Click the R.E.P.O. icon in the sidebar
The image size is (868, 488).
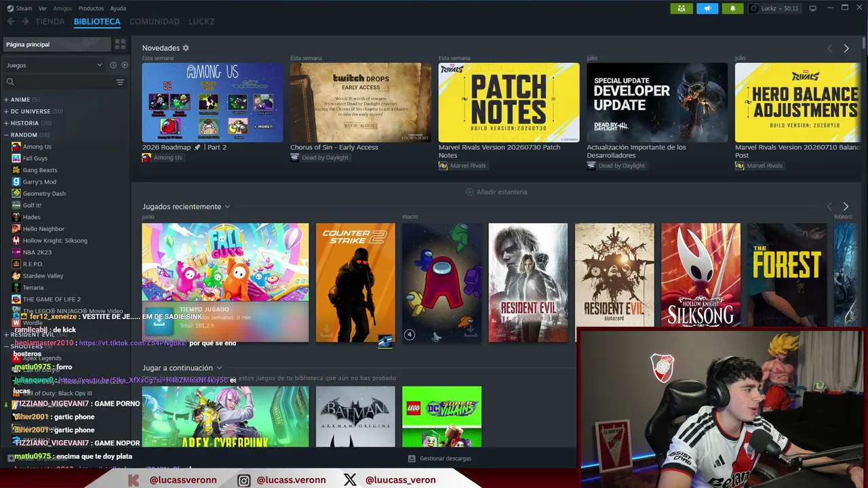(x=16, y=264)
